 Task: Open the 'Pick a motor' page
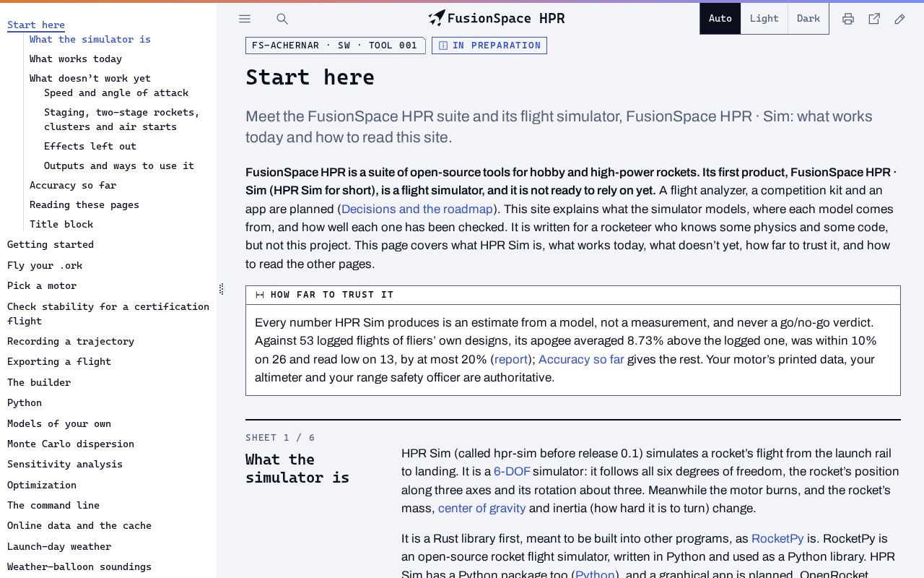(x=42, y=285)
